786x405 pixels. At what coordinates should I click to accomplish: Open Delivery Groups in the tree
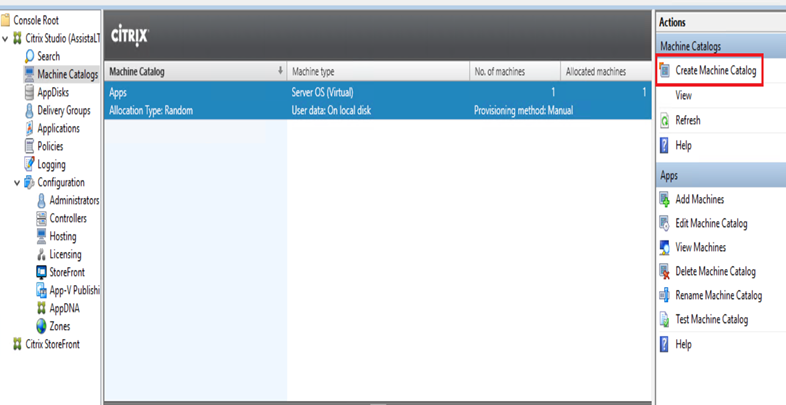pyautogui.click(x=64, y=110)
